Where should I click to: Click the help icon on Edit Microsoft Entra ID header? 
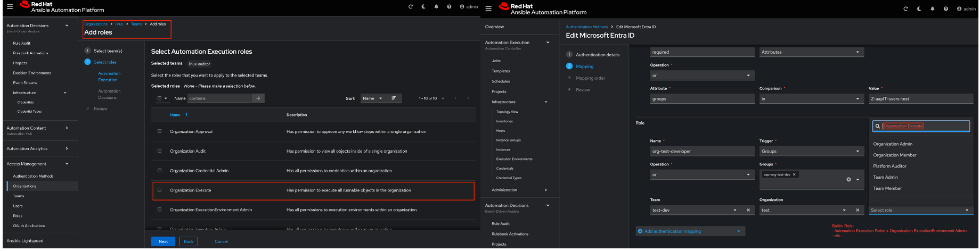coord(945,9)
